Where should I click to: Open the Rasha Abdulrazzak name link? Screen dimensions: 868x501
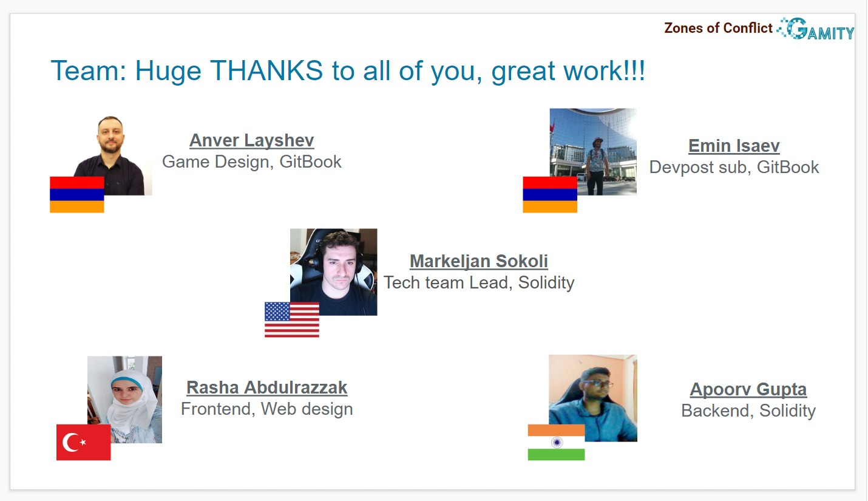[x=267, y=387]
